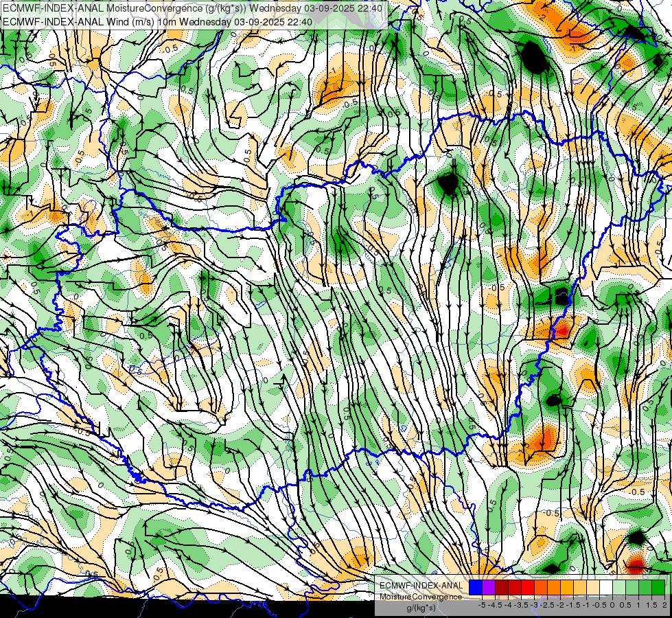Click the legend tick label '2'
The width and height of the screenshot is (672, 618).
[x=664, y=605]
